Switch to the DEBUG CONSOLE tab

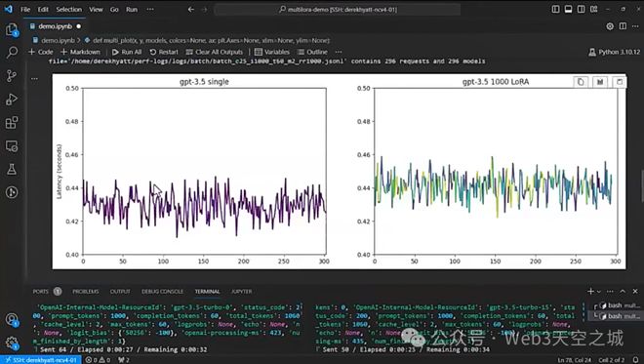pos(162,291)
